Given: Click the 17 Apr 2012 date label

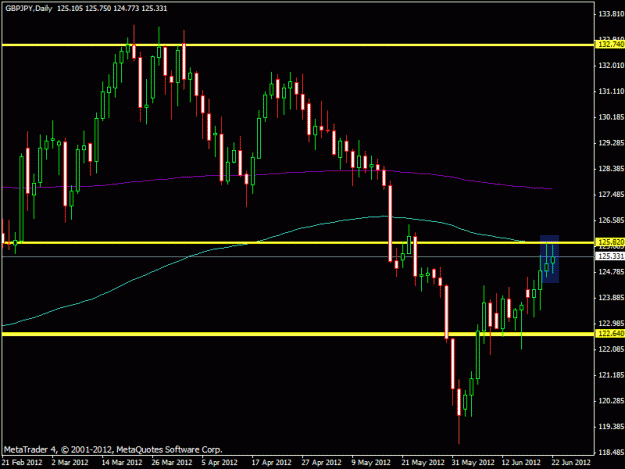Looking at the screenshot, I should click(x=271, y=463).
